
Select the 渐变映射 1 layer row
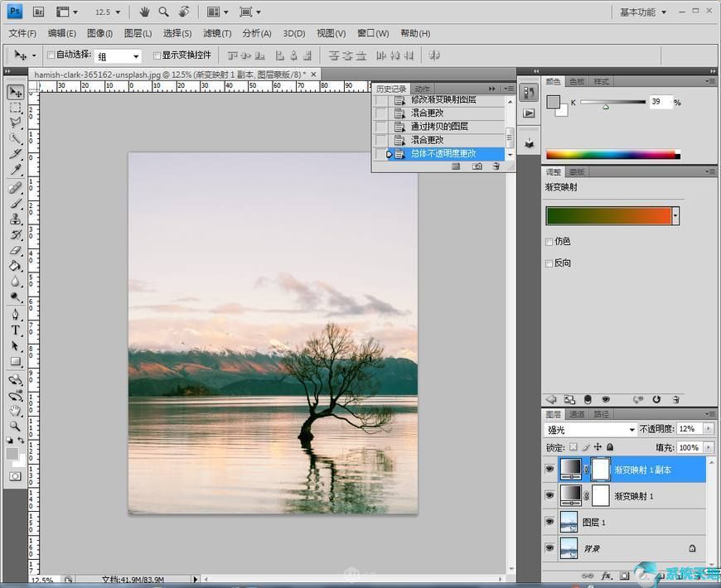(x=624, y=496)
